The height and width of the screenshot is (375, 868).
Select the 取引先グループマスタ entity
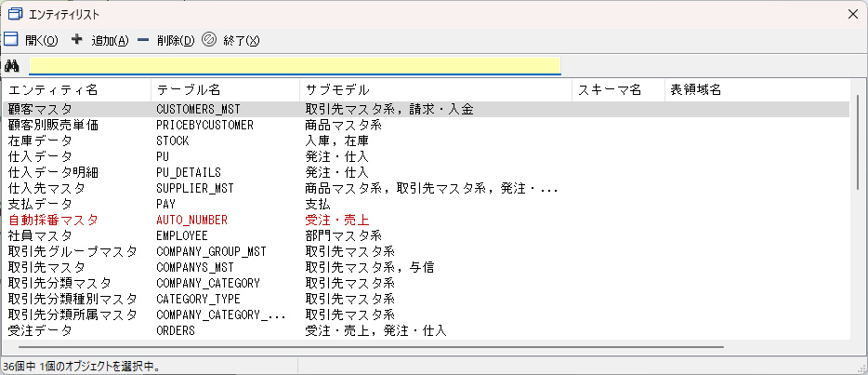(x=72, y=252)
